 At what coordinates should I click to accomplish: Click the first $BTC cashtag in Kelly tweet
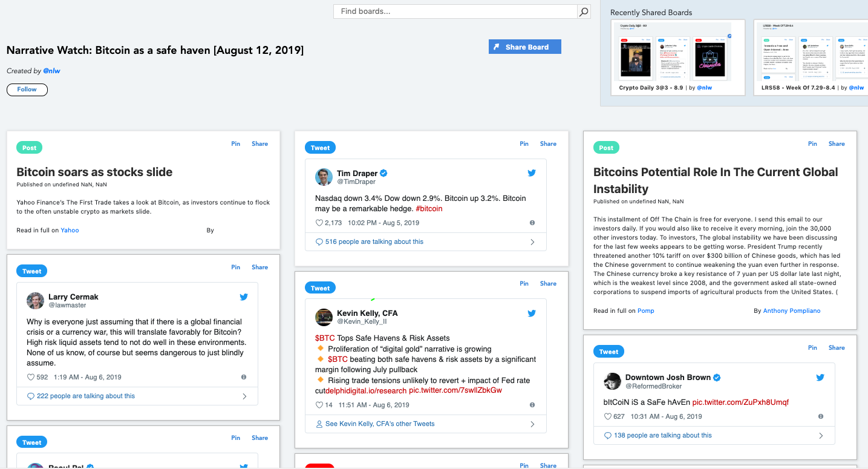click(325, 338)
